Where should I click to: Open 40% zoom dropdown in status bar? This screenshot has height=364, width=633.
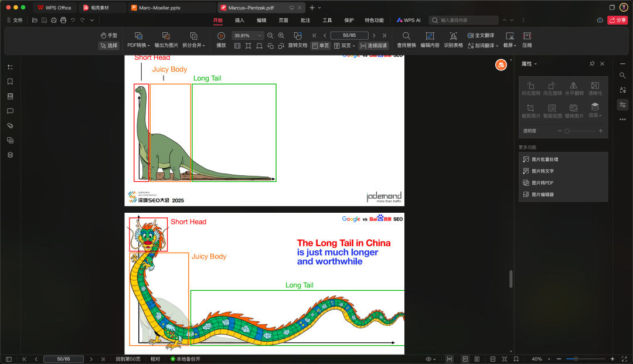(549, 359)
